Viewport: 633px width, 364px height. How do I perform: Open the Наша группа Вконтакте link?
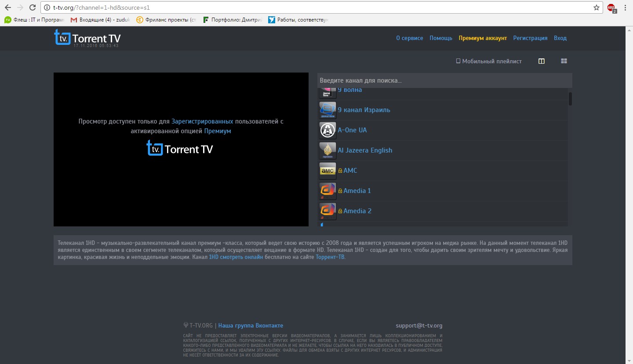tap(251, 326)
